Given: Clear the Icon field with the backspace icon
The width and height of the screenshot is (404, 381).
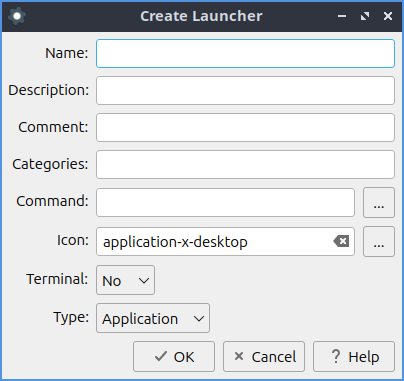Looking at the screenshot, I should [x=341, y=241].
